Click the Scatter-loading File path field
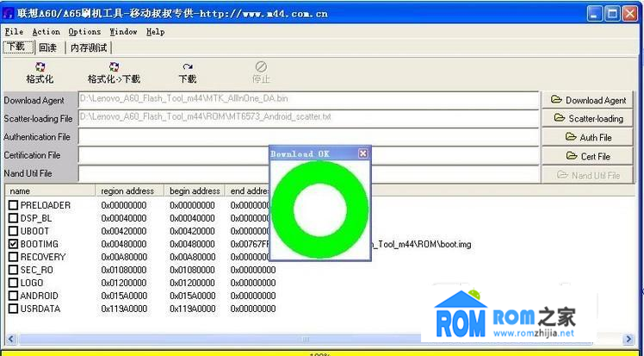Screen dimensions: 644x356 click(x=308, y=118)
